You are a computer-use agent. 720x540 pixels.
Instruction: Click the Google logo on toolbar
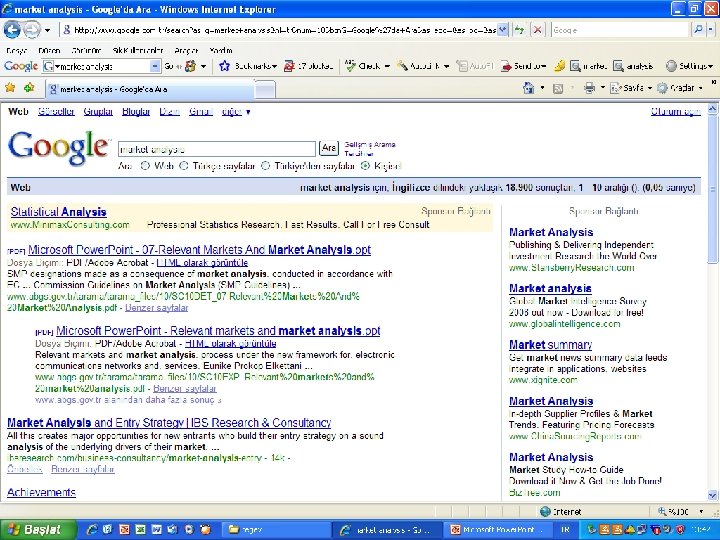(x=21, y=66)
